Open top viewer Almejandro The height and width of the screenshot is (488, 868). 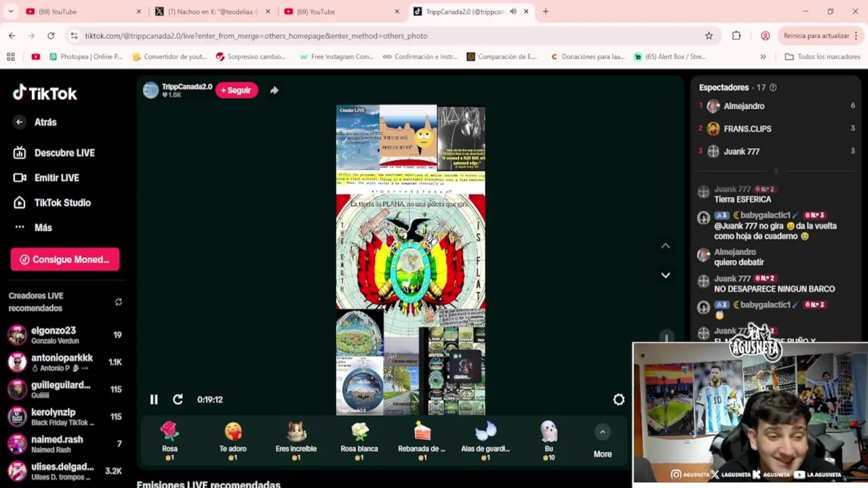tap(776, 106)
